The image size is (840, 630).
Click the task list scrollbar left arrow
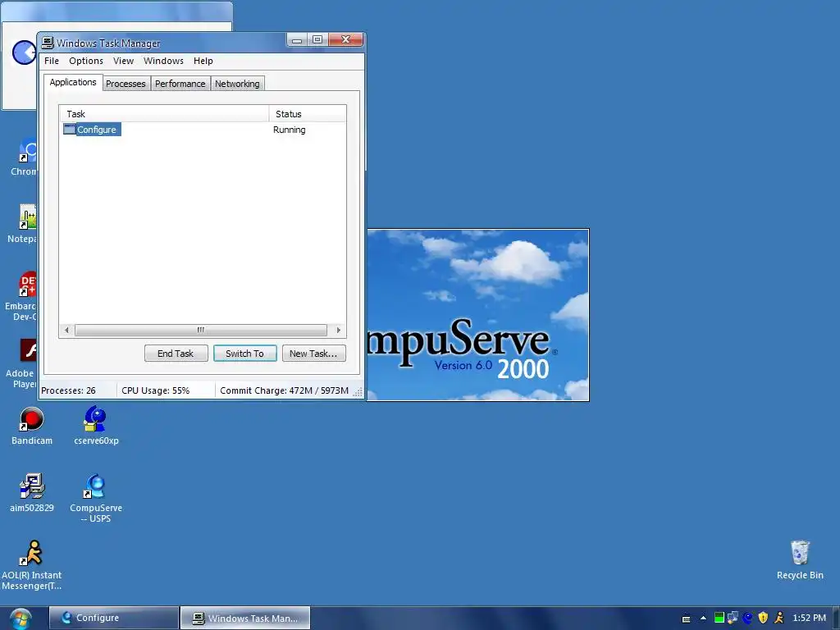[66, 330]
